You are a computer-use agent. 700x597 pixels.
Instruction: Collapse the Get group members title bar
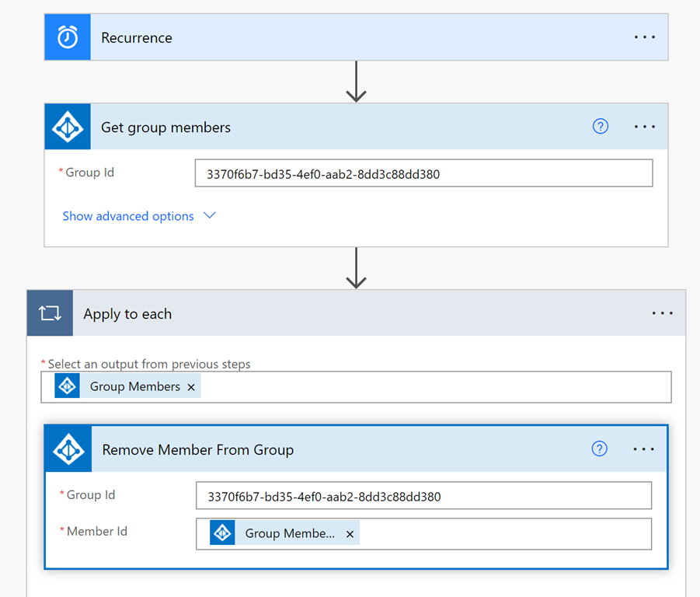coord(350,127)
